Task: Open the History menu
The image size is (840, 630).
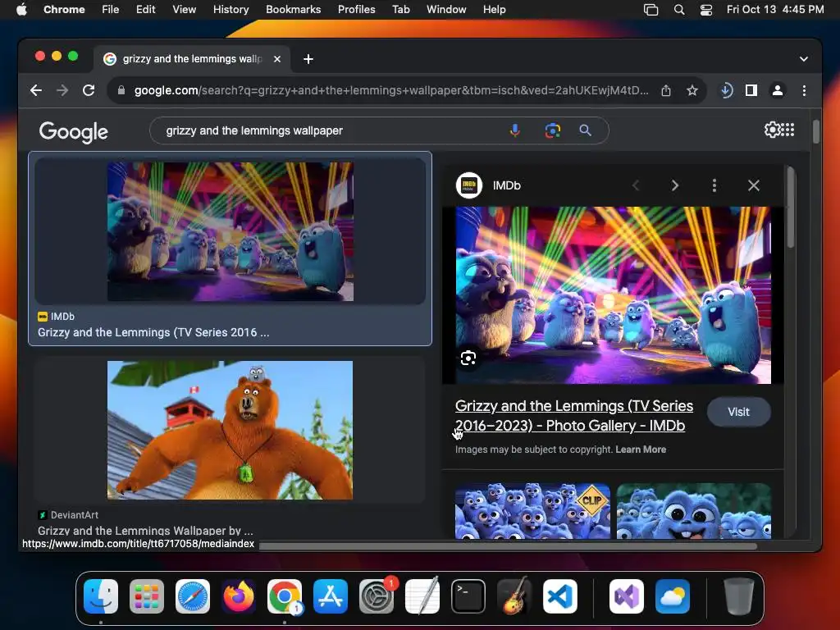Action: pos(231,9)
